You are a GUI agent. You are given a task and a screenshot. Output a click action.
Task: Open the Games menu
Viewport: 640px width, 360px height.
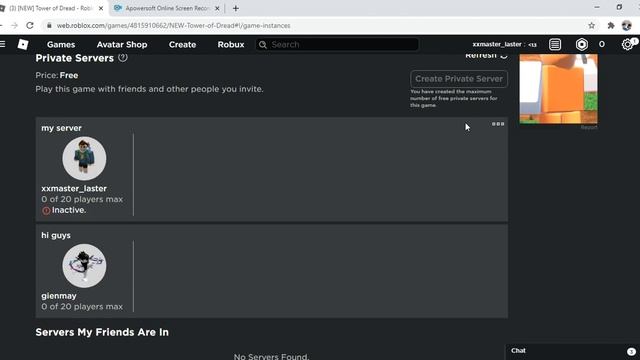point(61,44)
